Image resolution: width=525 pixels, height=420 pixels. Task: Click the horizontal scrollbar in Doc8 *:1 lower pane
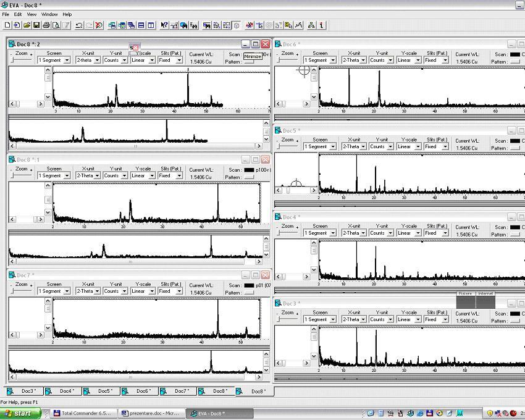(x=135, y=262)
